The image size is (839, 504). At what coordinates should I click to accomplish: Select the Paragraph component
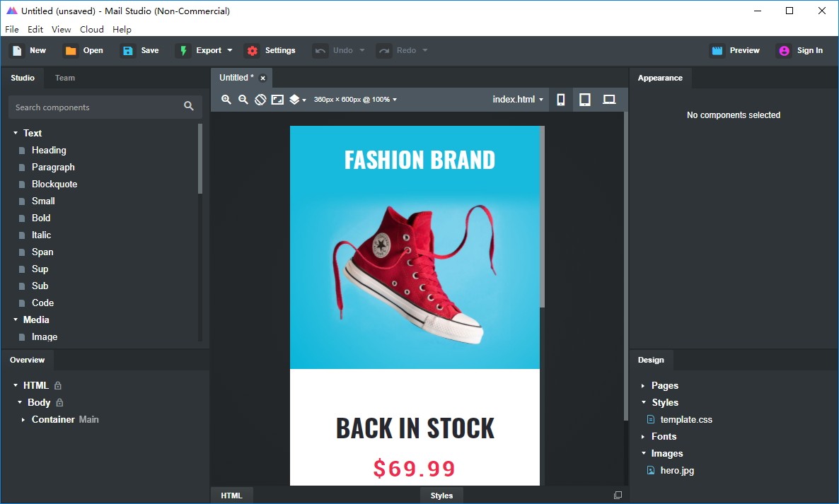tap(53, 168)
